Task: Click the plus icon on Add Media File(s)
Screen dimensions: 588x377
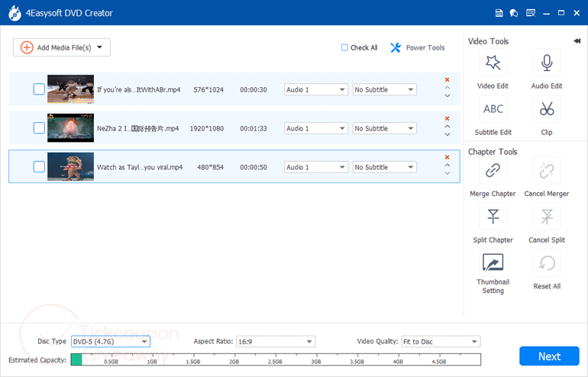Action: [x=27, y=47]
